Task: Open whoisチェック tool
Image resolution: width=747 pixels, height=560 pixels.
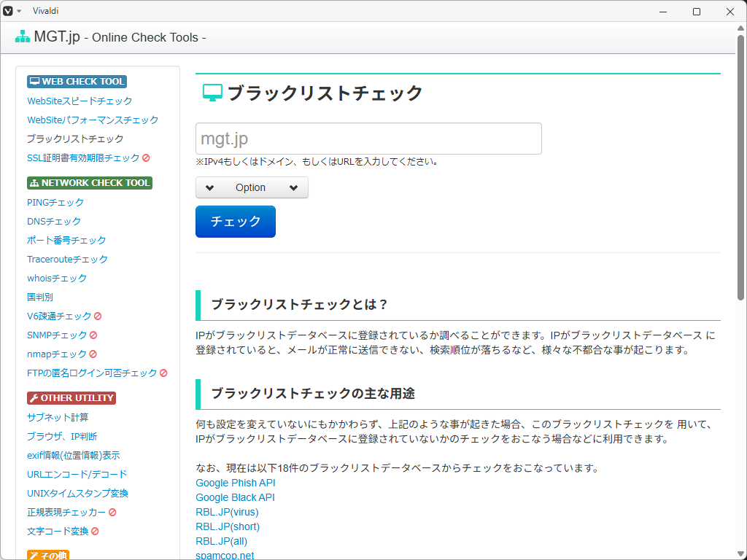Action: [57, 278]
